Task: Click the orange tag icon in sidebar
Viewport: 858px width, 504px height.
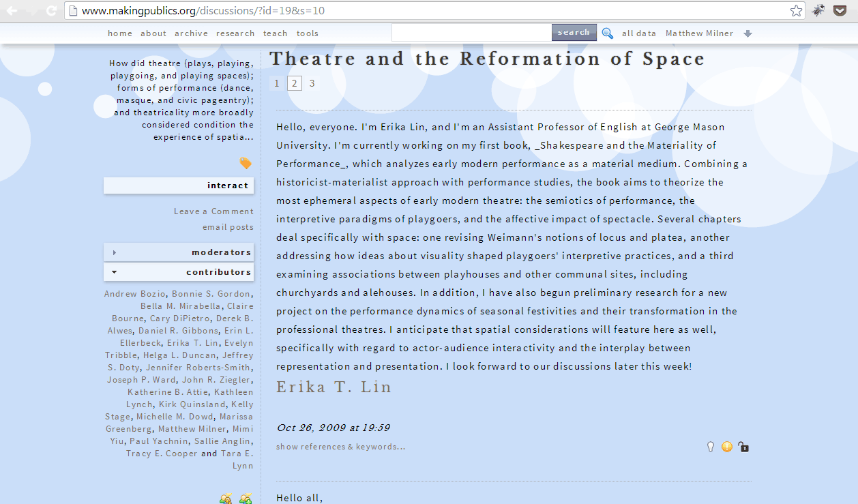Action: coord(246,163)
